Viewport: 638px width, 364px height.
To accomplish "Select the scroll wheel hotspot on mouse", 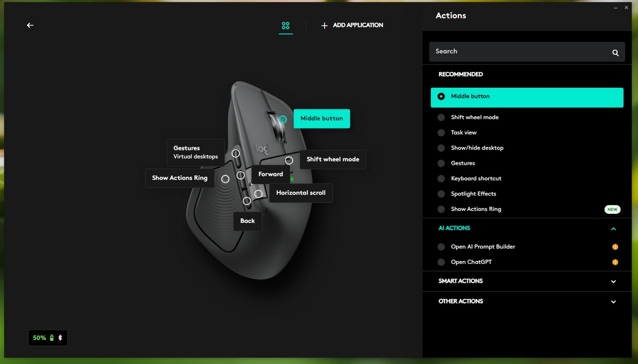I will coord(283,119).
